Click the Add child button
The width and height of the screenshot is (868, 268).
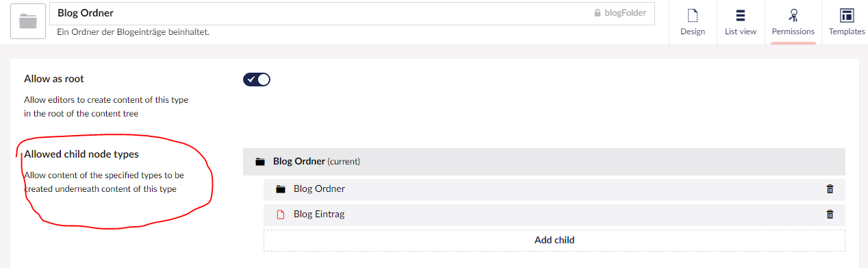point(554,241)
